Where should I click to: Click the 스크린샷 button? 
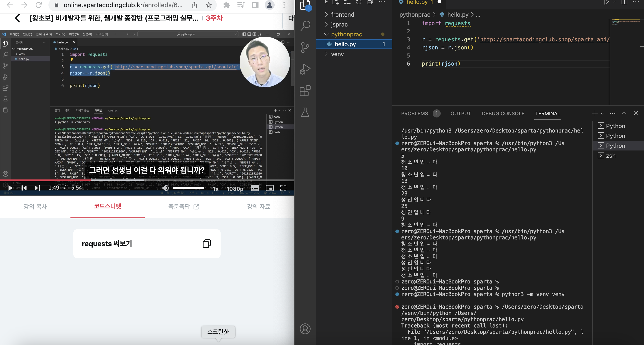tap(218, 332)
